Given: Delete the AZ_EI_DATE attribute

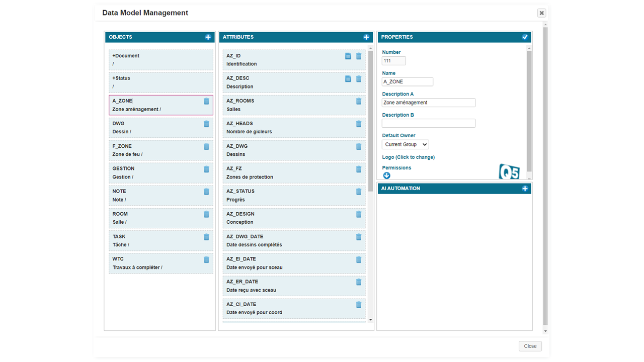Looking at the screenshot, I should [x=359, y=259].
